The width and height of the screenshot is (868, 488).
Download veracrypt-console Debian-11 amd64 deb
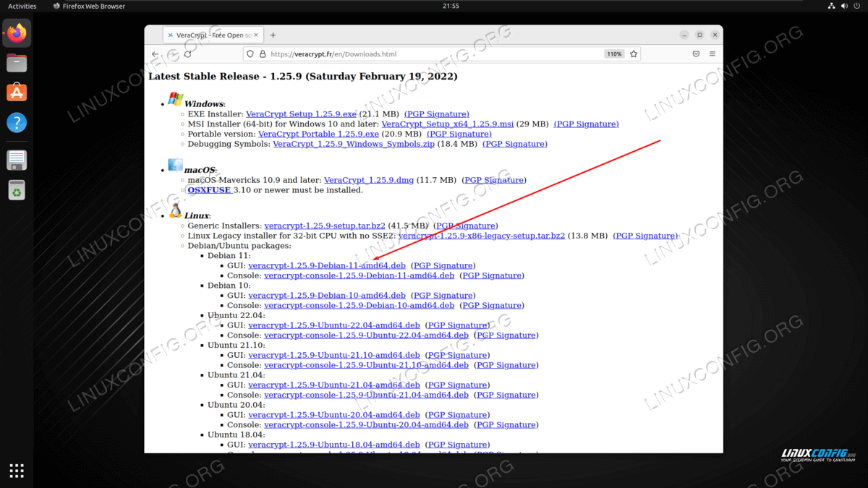pyautogui.click(x=359, y=275)
